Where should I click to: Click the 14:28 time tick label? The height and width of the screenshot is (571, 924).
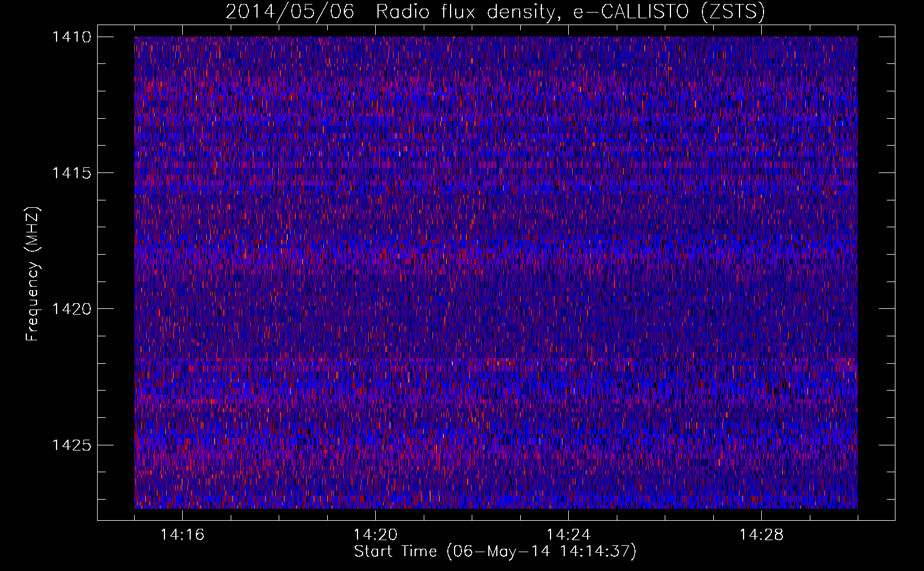[x=761, y=535]
